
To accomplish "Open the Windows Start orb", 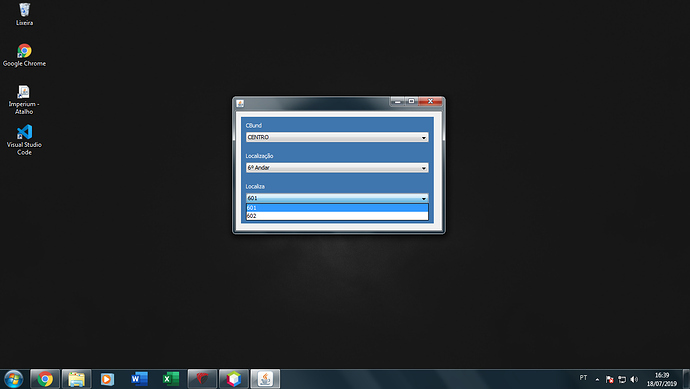I will [13, 379].
